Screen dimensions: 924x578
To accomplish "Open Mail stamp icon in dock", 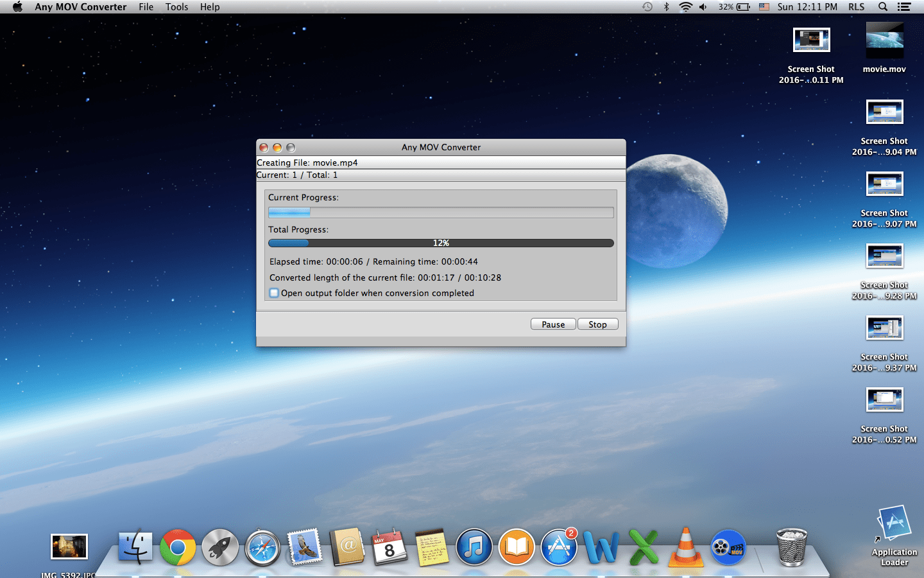I will click(x=305, y=547).
